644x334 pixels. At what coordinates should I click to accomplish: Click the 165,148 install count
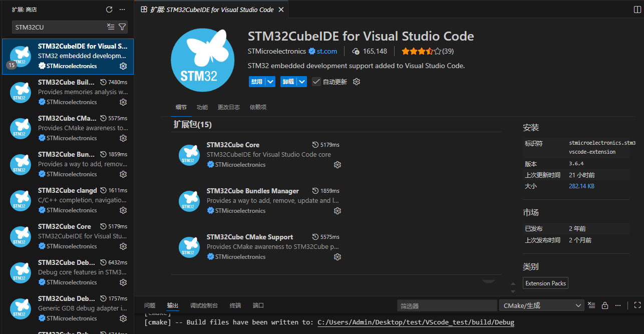point(370,51)
